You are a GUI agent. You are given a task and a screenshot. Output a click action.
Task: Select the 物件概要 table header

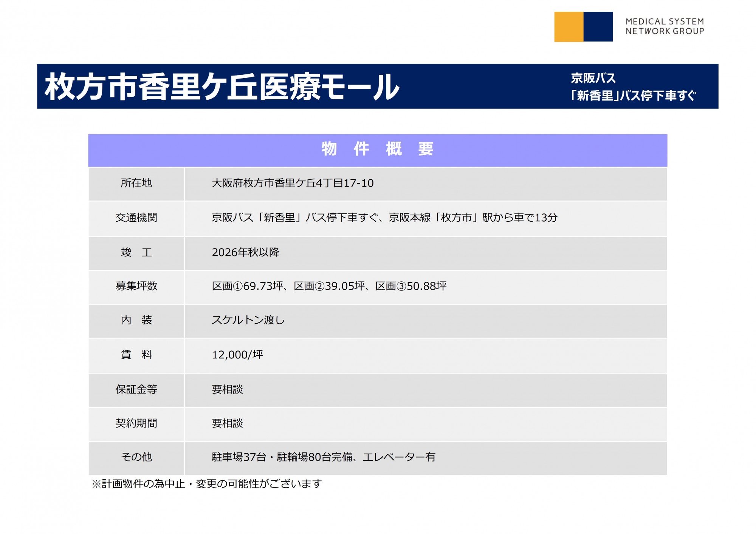tap(377, 149)
